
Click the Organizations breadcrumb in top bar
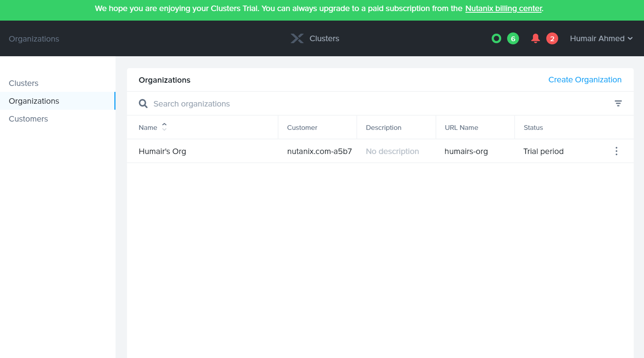click(x=34, y=39)
